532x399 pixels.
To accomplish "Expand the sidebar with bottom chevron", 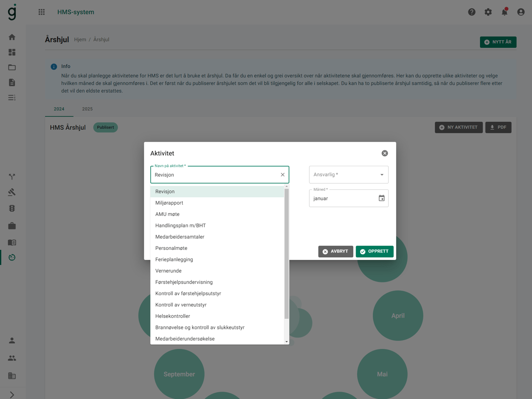I will pos(12,395).
